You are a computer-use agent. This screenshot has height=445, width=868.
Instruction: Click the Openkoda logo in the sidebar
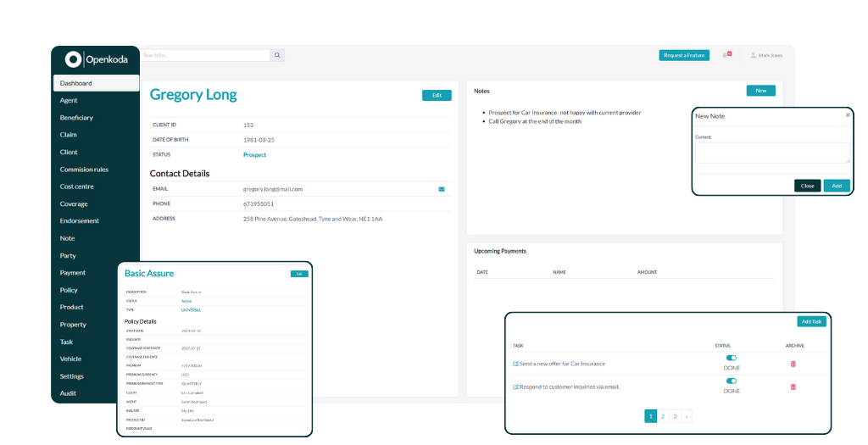pos(95,58)
